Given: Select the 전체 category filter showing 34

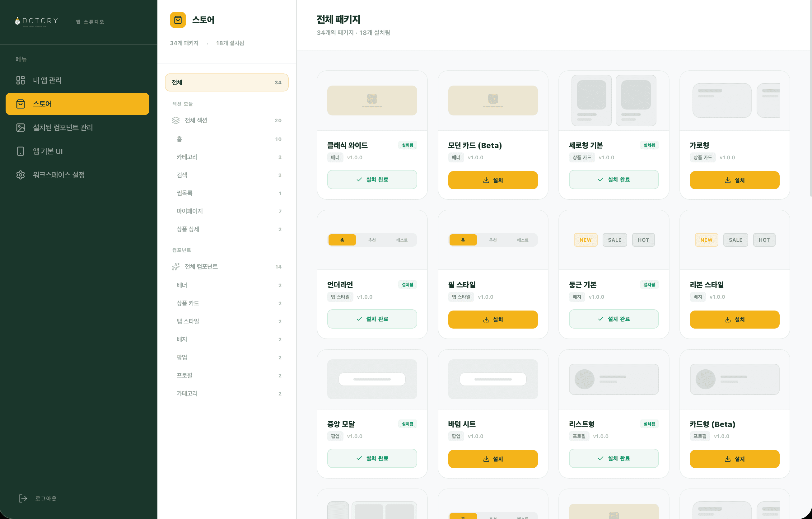Looking at the screenshot, I should (x=226, y=82).
